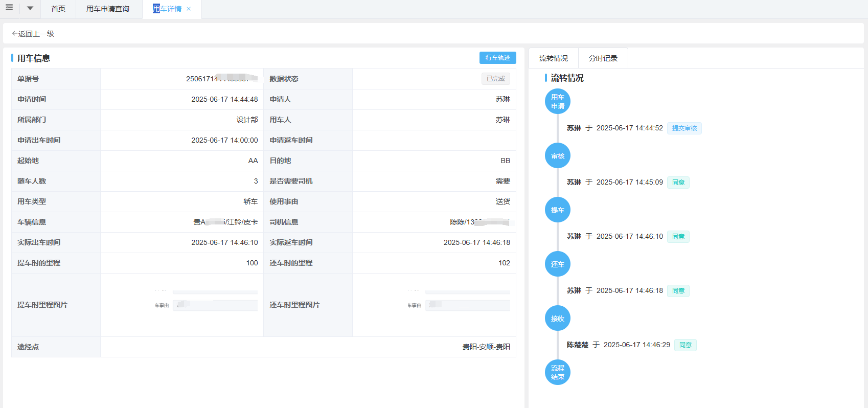Close the 用车详情 tab
Screen dimensions: 868x408
click(x=189, y=9)
